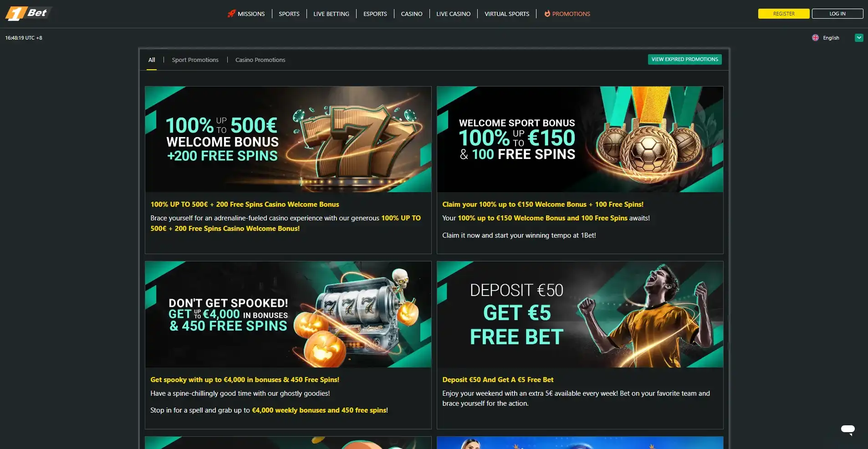Open the 500€ welcome bonus banner
The height and width of the screenshot is (449, 868).
(288, 139)
